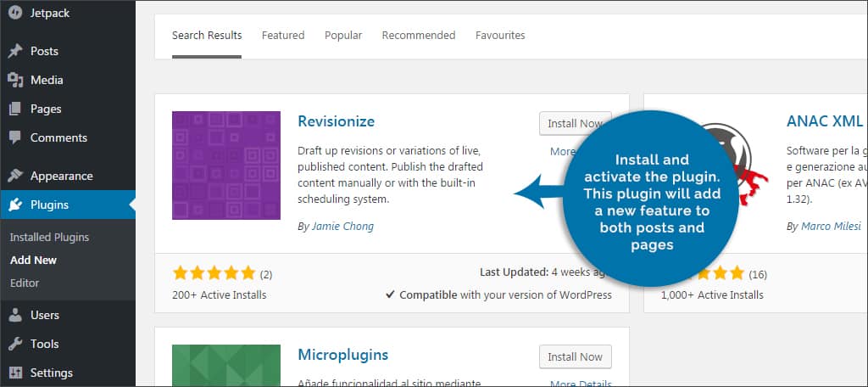Open More Details for Microplugins
868x387 pixels.
point(581,384)
